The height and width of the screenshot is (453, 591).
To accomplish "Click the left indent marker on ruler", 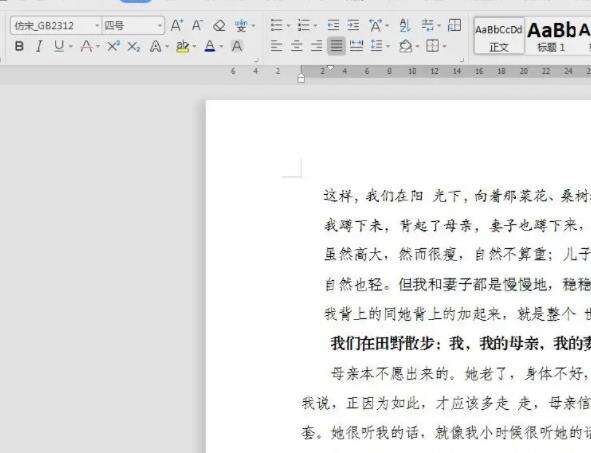I will tap(301, 79).
